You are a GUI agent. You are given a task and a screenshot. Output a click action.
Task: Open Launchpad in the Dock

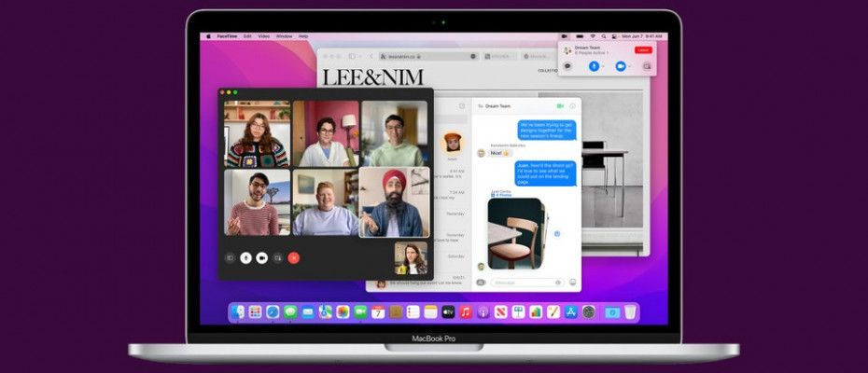click(x=255, y=311)
